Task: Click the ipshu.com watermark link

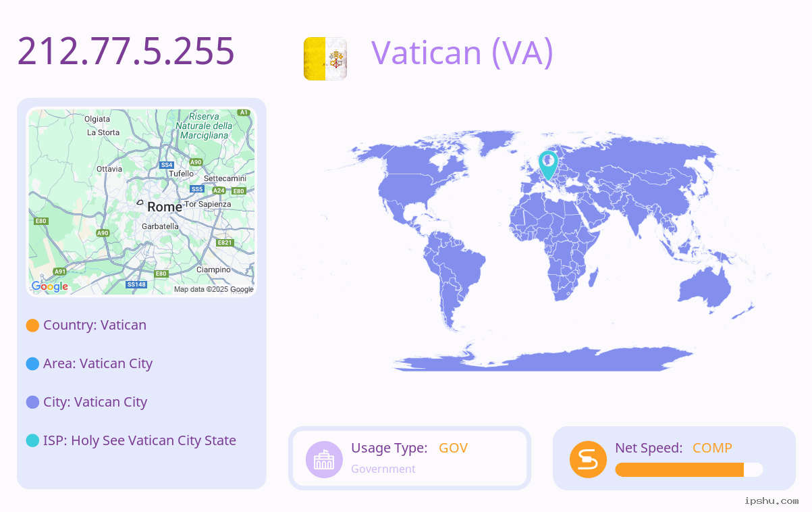Action: click(772, 501)
